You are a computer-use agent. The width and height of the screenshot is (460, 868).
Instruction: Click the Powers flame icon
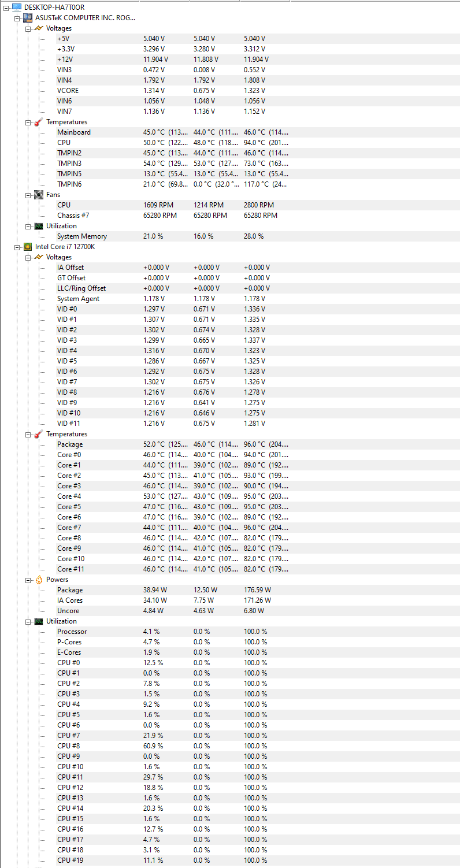[39, 580]
